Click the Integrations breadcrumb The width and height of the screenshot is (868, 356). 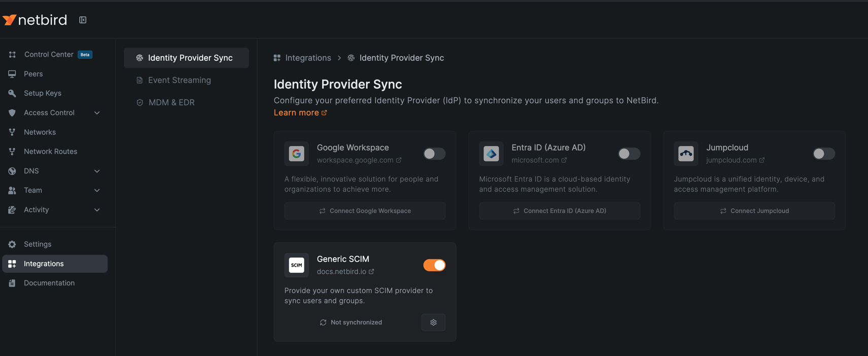coord(302,58)
